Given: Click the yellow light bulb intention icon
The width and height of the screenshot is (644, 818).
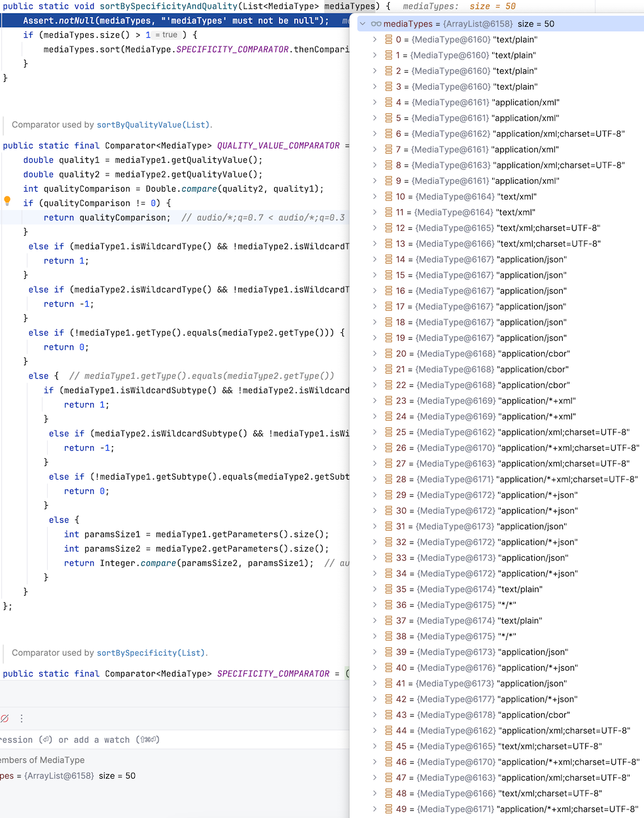Looking at the screenshot, I should [x=7, y=202].
